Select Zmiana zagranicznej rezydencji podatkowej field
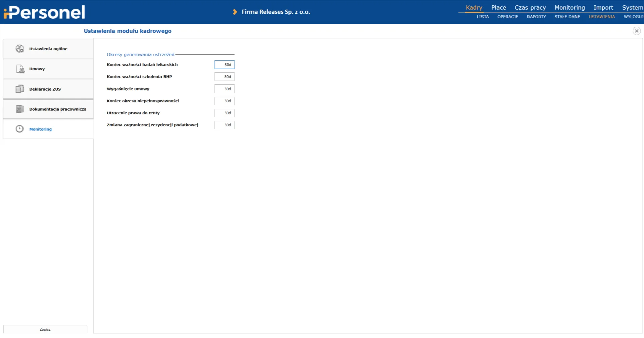This screenshot has width=644, height=338. (x=224, y=125)
